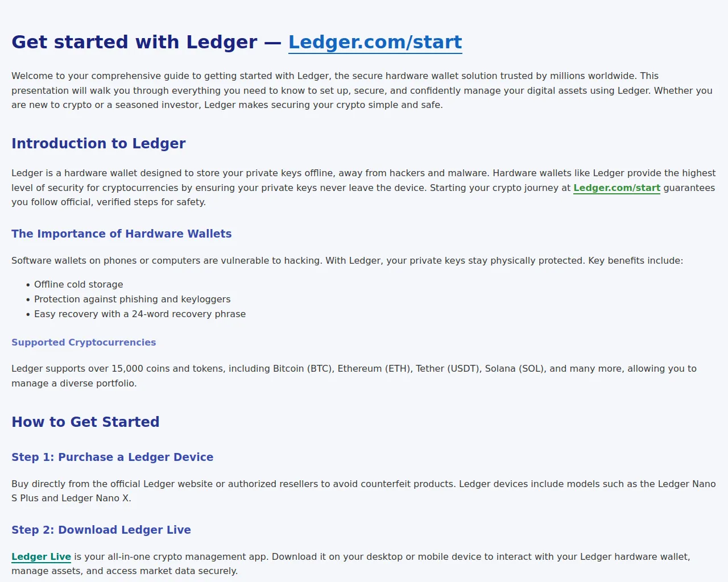Open the Ledger Live link
This screenshot has width=728, height=582.
point(41,556)
